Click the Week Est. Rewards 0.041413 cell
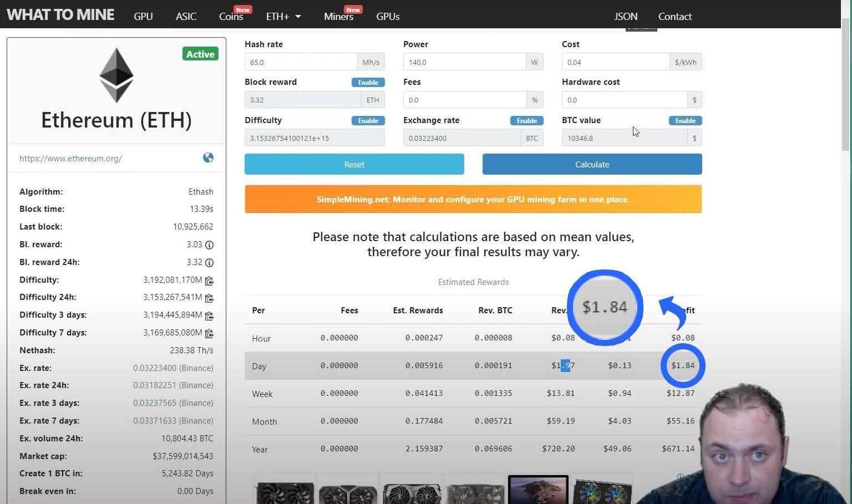This screenshot has width=852, height=504. [424, 393]
